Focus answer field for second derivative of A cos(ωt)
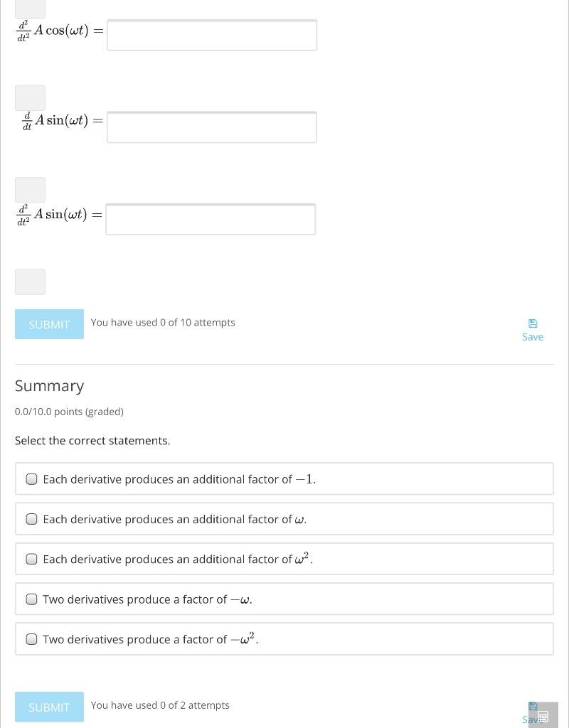569x728 pixels. pyautogui.click(x=212, y=36)
